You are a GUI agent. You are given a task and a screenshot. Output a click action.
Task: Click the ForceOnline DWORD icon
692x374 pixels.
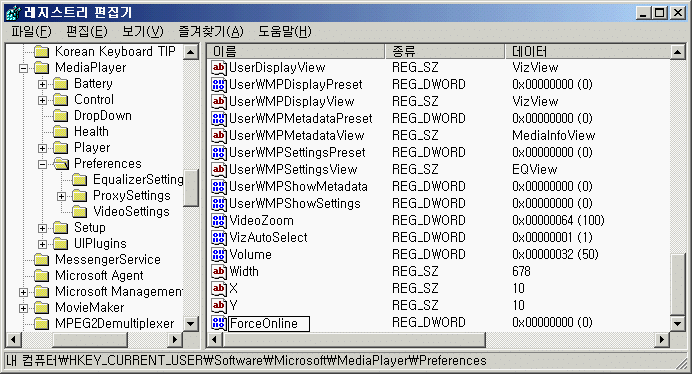(219, 323)
